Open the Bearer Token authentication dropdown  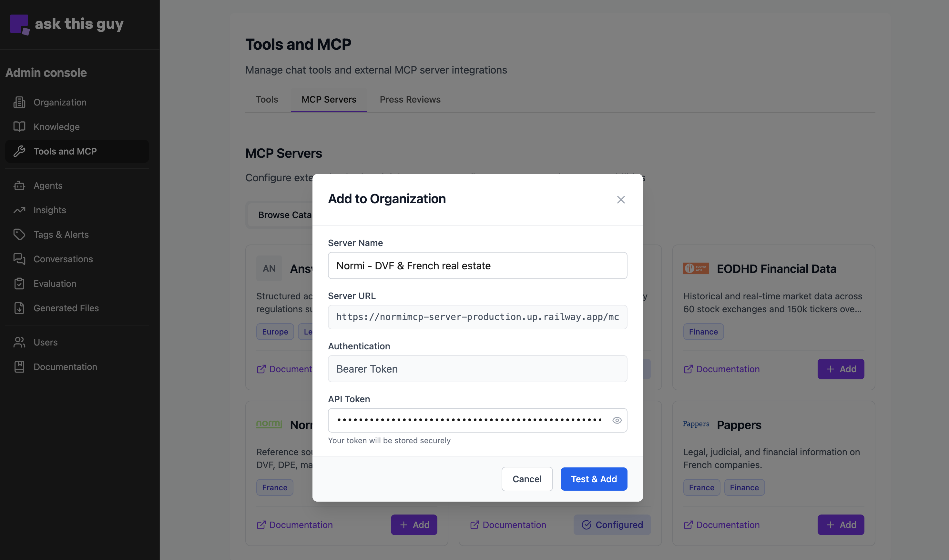pyautogui.click(x=477, y=369)
